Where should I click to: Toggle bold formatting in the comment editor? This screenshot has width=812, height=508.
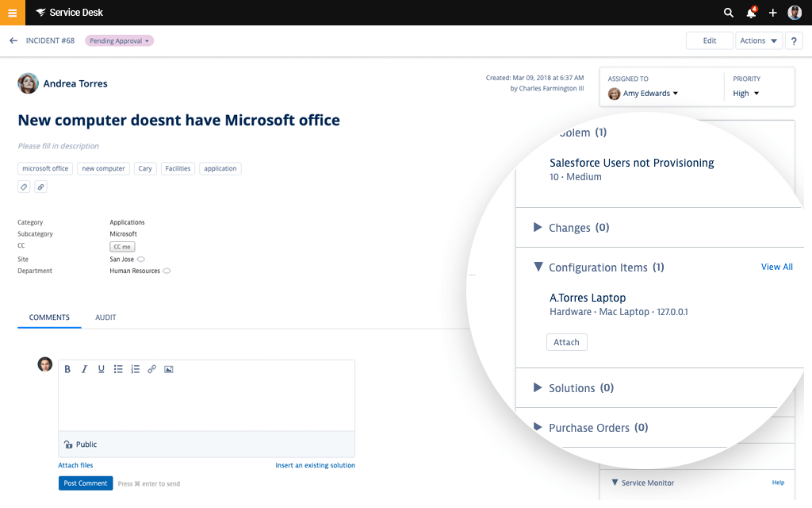[67, 368]
